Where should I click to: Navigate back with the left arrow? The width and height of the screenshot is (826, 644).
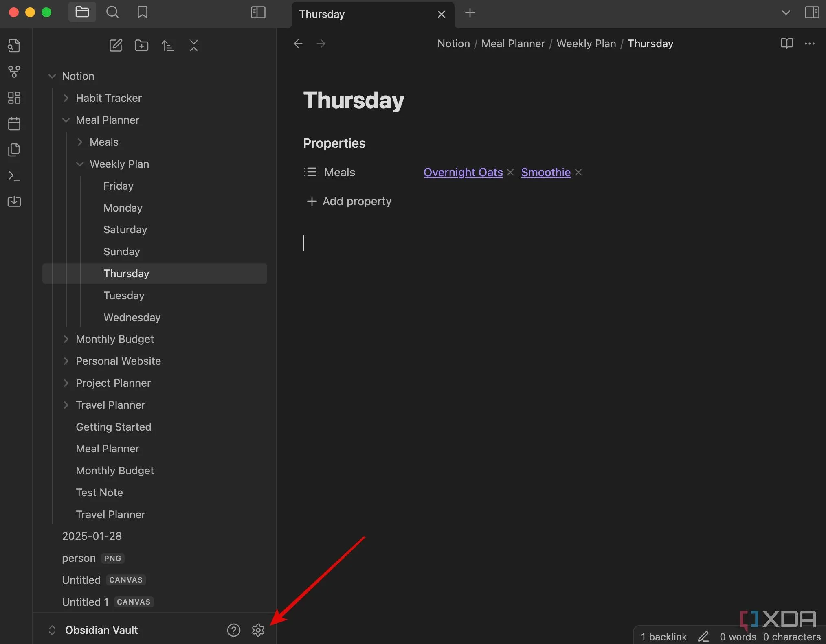[x=298, y=44]
